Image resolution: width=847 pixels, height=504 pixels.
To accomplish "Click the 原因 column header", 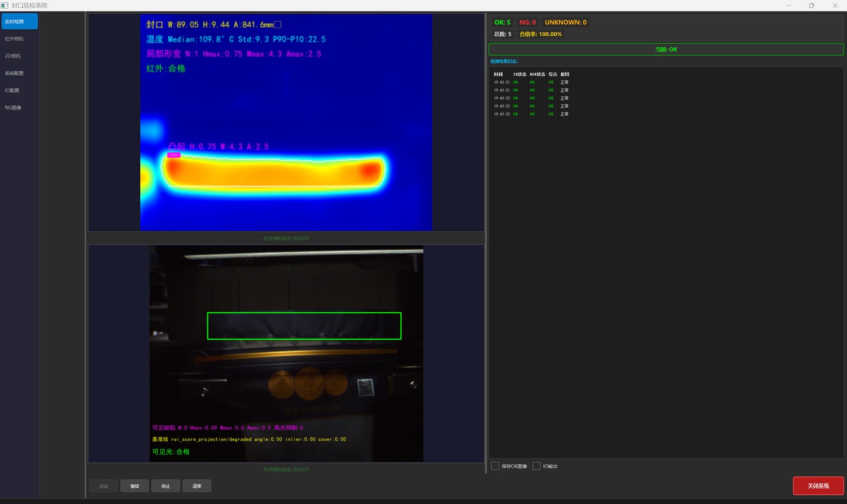I will pyautogui.click(x=564, y=74).
